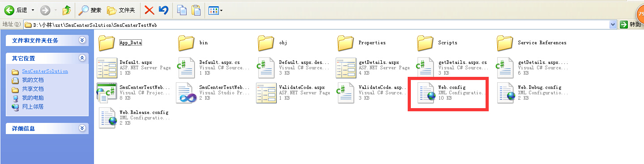Viewport: 644px width, 164px height.
Task: Click the 'Web.Debug.config' file name text
Action: click(x=540, y=88)
